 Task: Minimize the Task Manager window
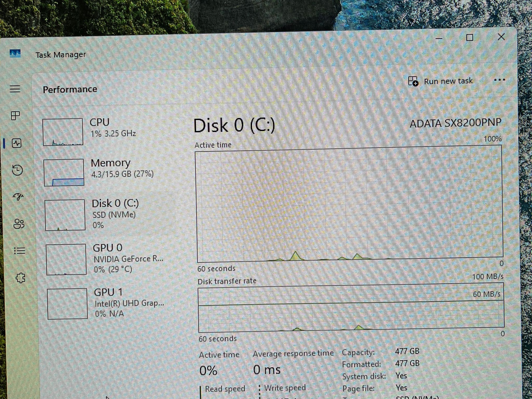[x=439, y=38]
